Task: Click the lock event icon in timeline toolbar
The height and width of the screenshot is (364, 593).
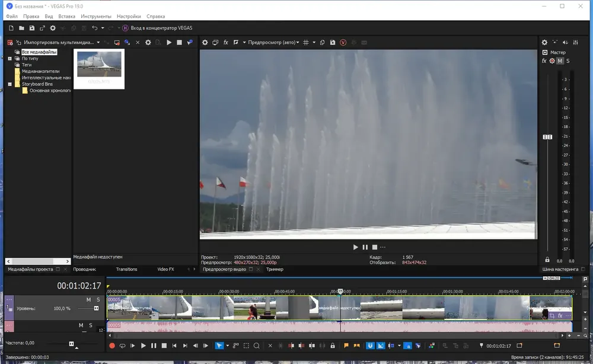Action: (333, 346)
